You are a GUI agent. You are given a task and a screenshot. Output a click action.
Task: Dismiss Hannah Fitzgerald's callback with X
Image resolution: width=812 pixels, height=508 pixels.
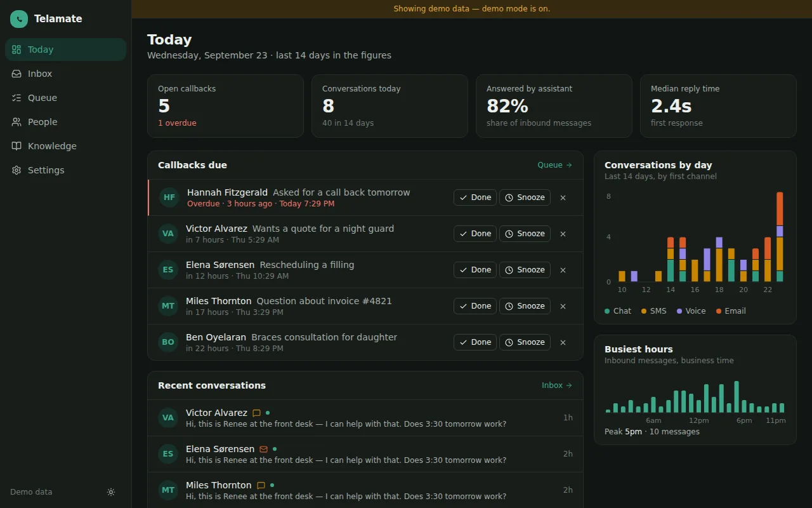pos(563,197)
